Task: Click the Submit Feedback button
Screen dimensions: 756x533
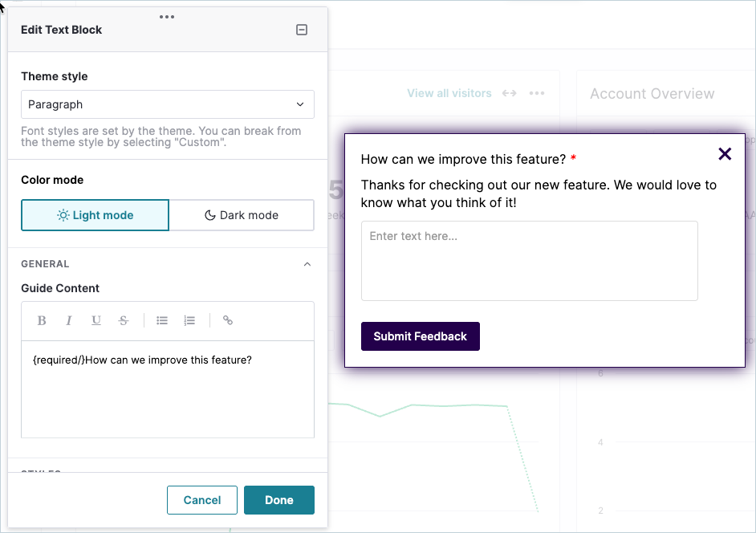Action: [420, 336]
